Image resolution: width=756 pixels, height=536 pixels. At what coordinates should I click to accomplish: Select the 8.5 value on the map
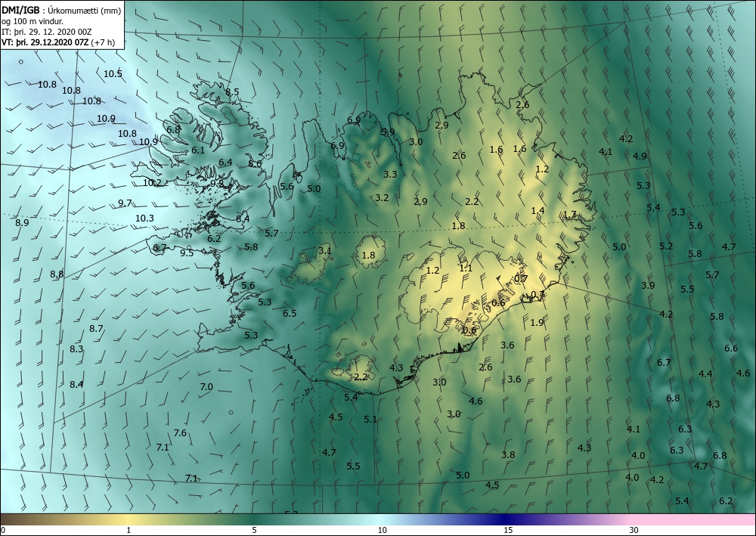point(232,91)
